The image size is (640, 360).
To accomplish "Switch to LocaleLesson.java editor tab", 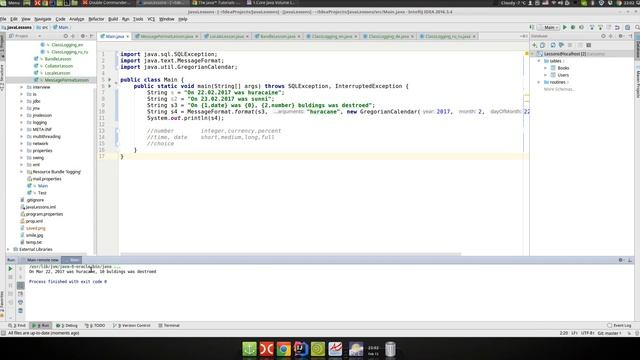I will point(226,36).
